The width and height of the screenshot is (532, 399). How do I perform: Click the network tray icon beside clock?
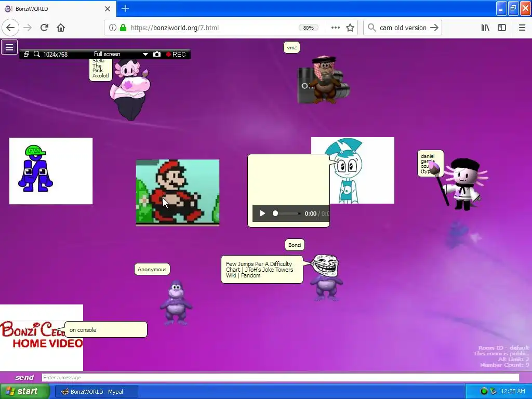click(494, 392)
